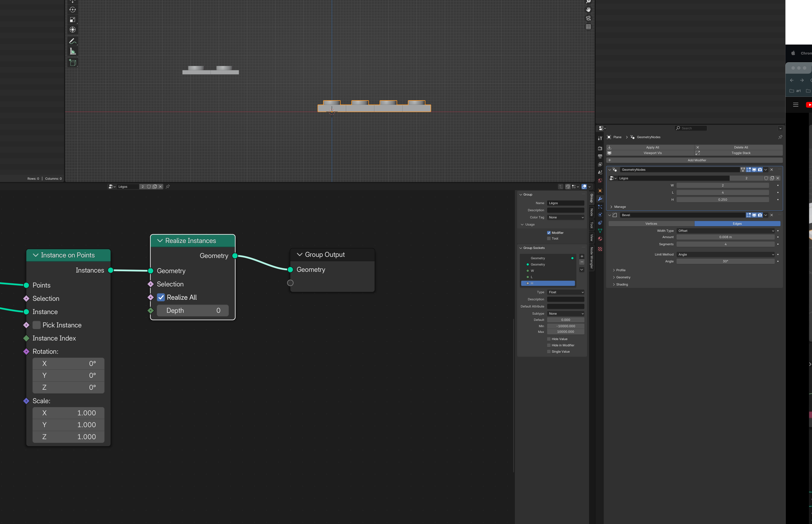Toggle the Pick Instance checkbox
Image resolution: width=812 pixels, height=524 pixels.
pyautogui.click(x=36, y=325)
